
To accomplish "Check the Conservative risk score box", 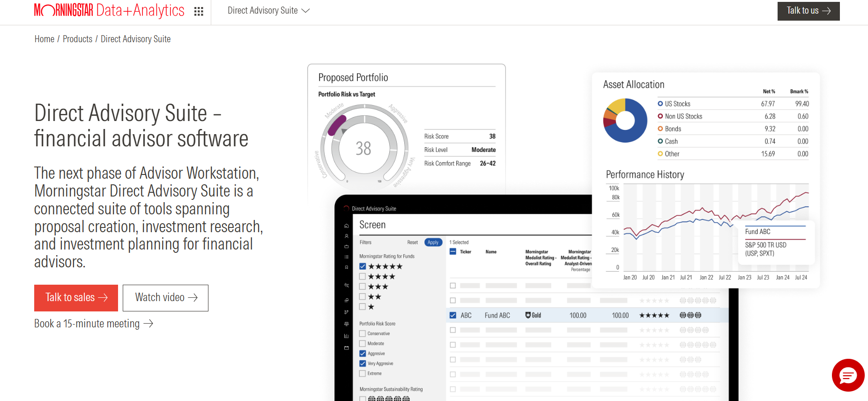I will pos(363,333).
